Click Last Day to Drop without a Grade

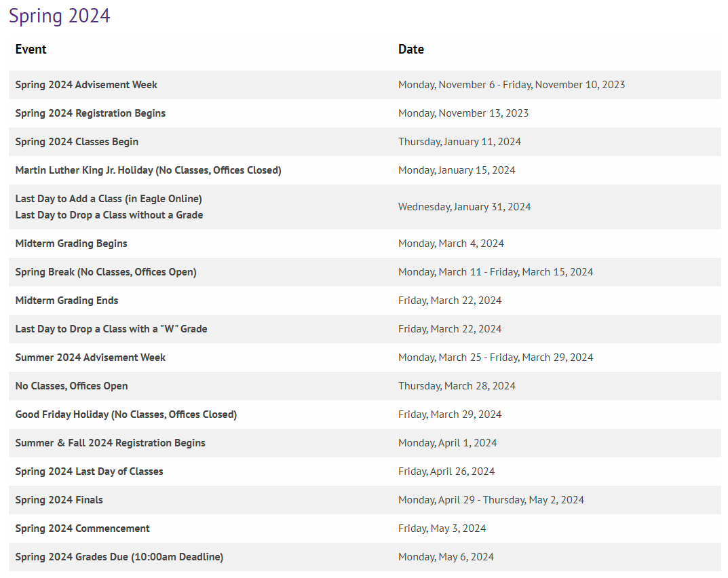109,215
